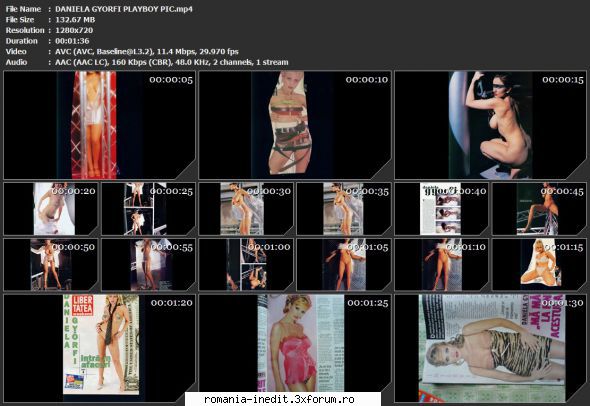Click the "Resolution" label

click(25, 30)
